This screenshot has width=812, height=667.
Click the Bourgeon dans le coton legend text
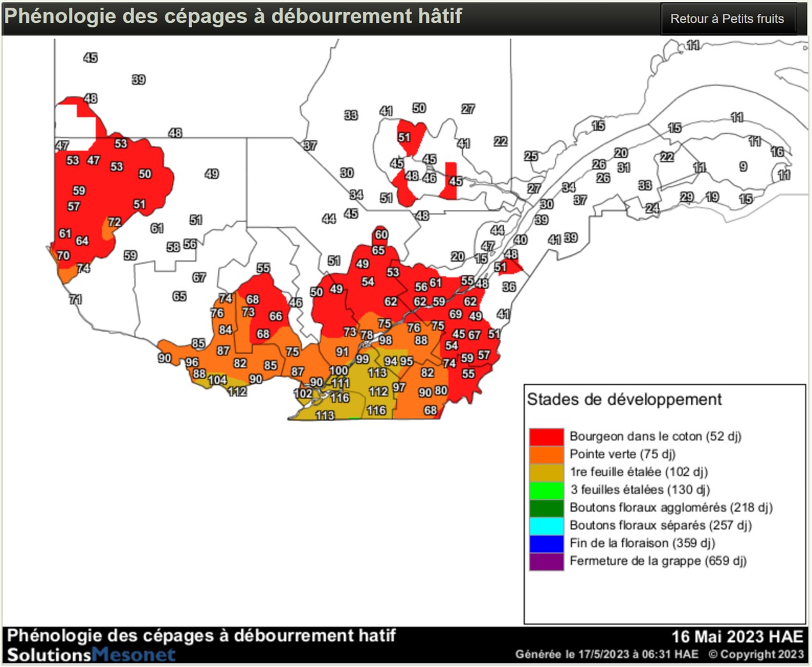655,437
